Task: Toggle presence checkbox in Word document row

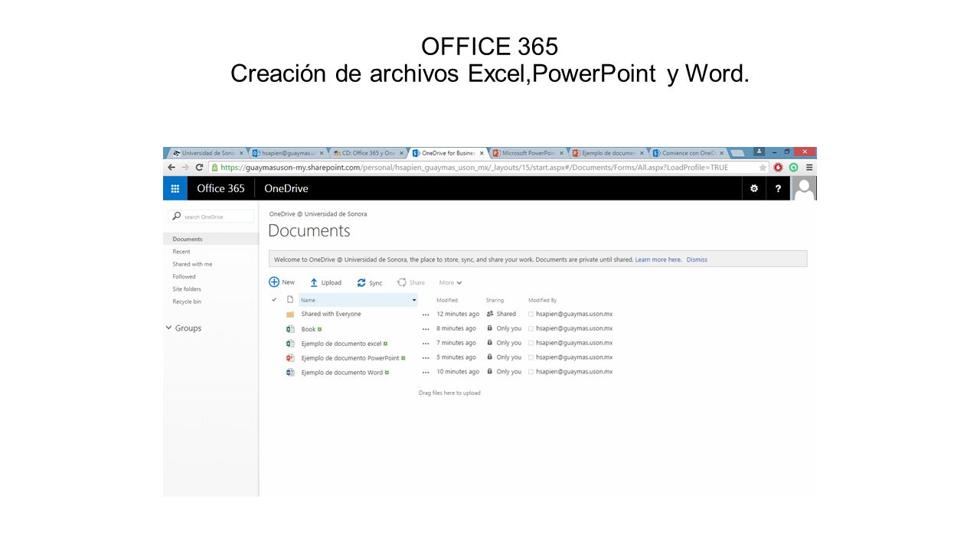Action: coord(531,372)
